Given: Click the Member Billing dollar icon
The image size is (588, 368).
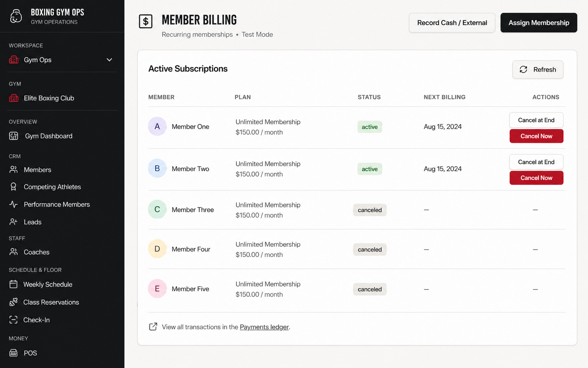Looking at the screenshot, I should coord(146,22).
